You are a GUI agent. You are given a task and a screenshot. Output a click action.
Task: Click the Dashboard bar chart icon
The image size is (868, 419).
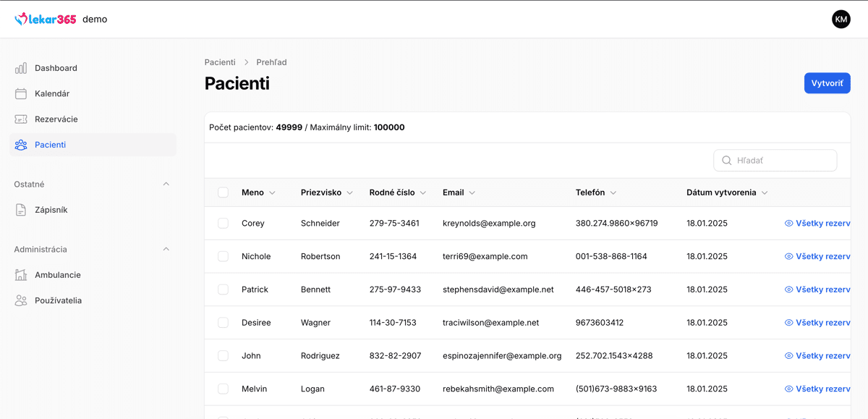[x=21, y=68]
